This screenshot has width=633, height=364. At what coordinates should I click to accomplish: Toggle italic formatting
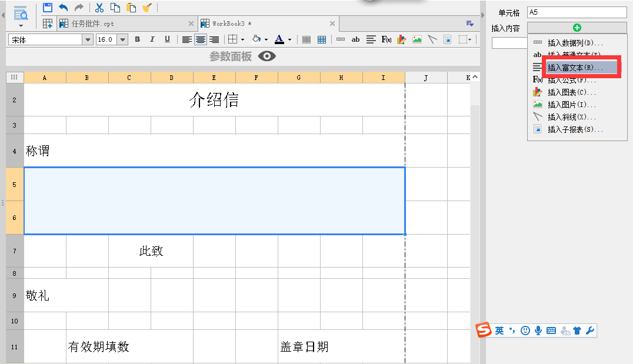pyautogui.click(x=152, y=39)
